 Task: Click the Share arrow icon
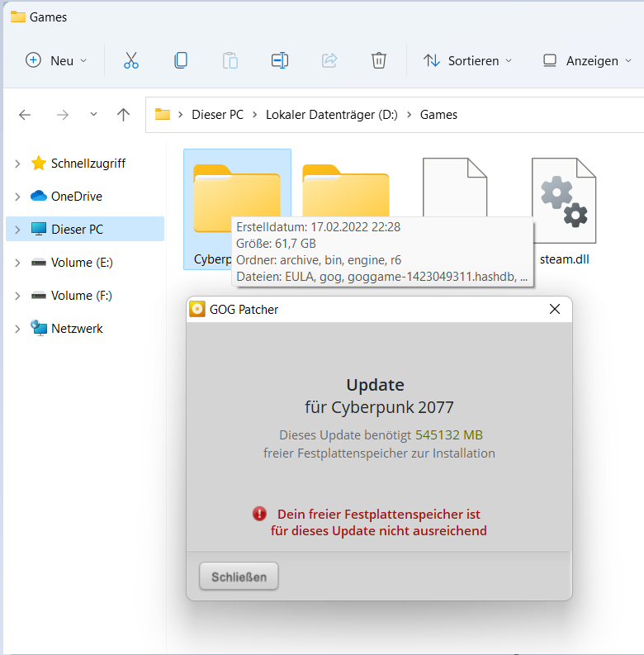pyautogui.click(x=329, y=60)
